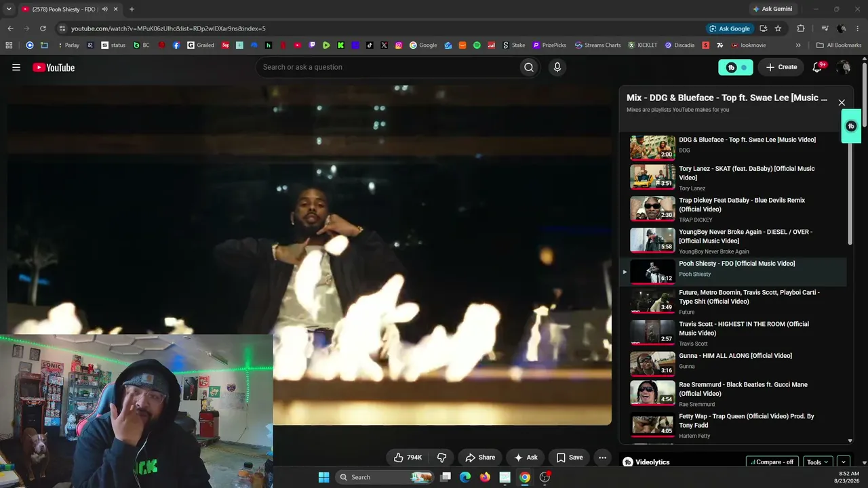Viewport: 868px width, 488px height.
Task: Open the YouTube account avatar menu
Action: coord(844,67)
